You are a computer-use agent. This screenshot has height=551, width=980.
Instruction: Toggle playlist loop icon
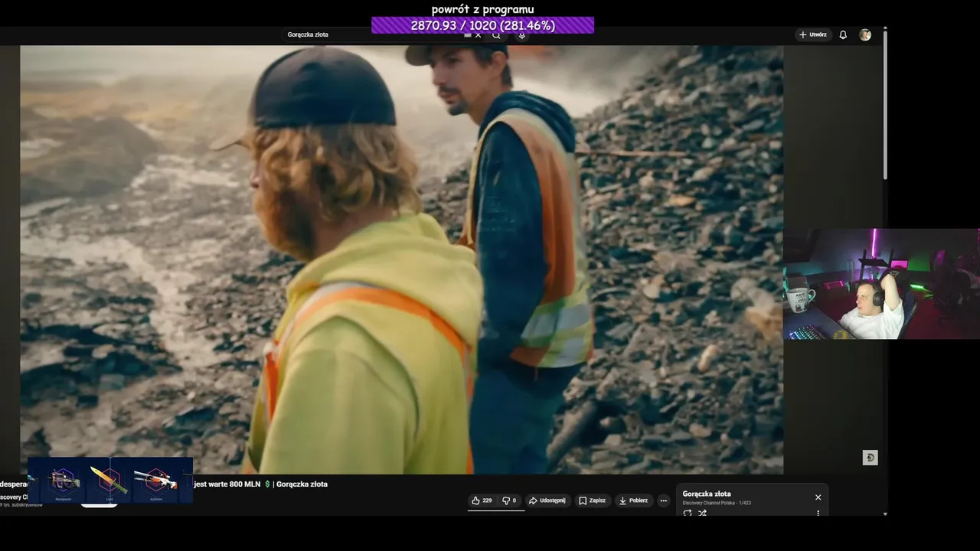[x=687, y=513]
